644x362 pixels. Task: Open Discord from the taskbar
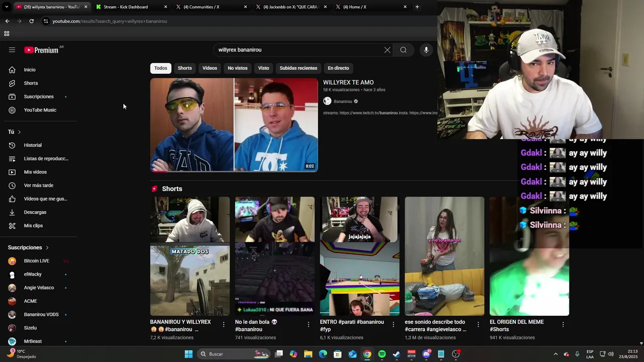click(x=426, y=354)
